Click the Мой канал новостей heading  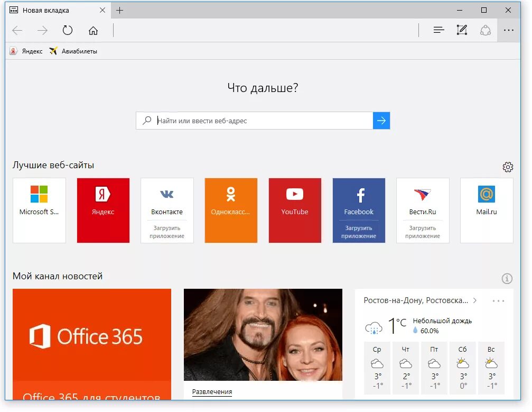click(58, 276)
